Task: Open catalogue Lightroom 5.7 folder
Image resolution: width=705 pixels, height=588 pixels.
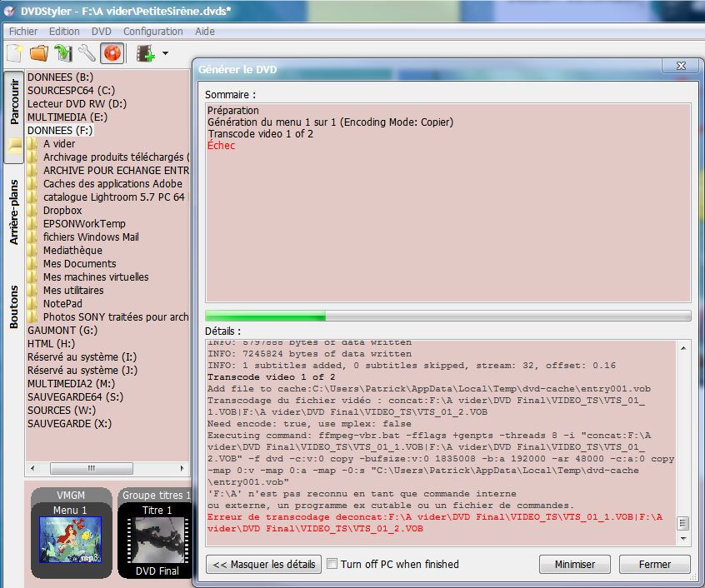Action: point(113,197)
